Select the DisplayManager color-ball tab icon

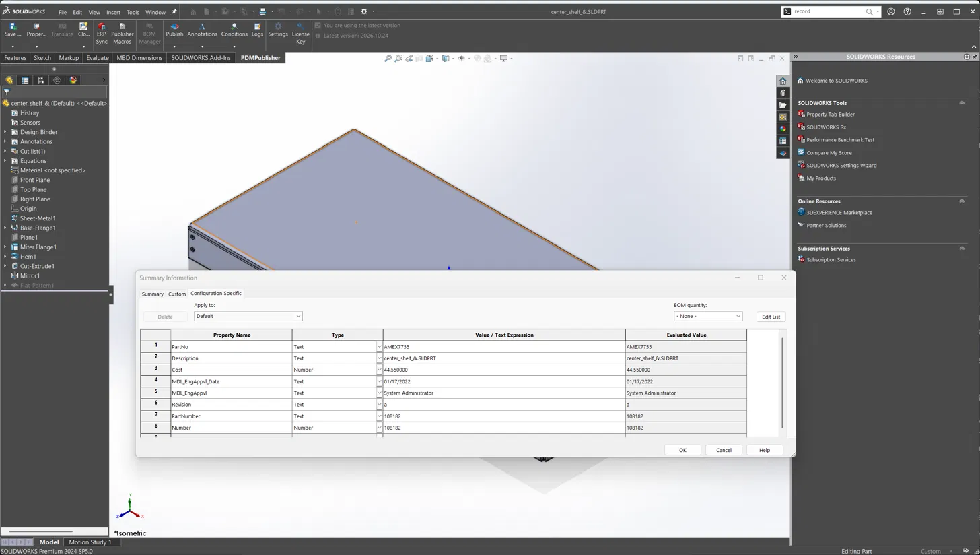[73, 80]
